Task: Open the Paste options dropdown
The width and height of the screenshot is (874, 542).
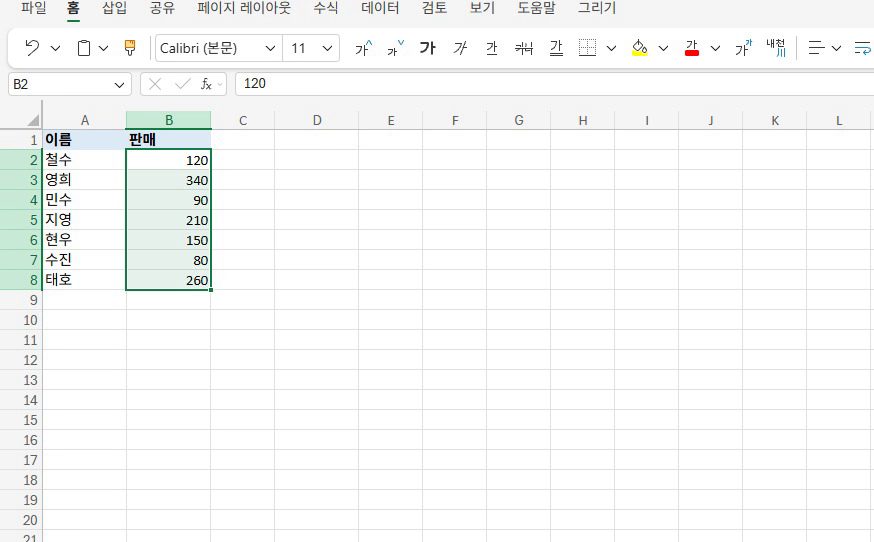Action: tap(103, 49)
